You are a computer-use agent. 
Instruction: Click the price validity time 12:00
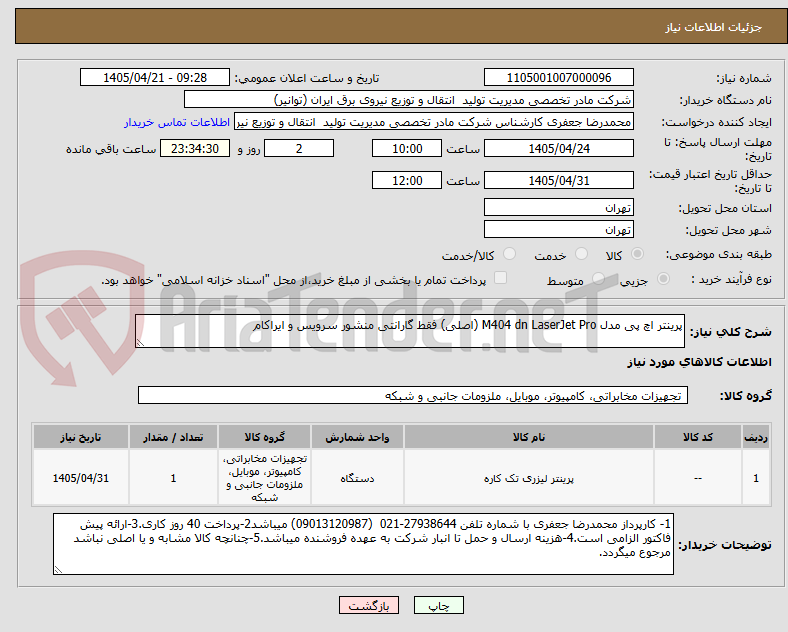407,180
